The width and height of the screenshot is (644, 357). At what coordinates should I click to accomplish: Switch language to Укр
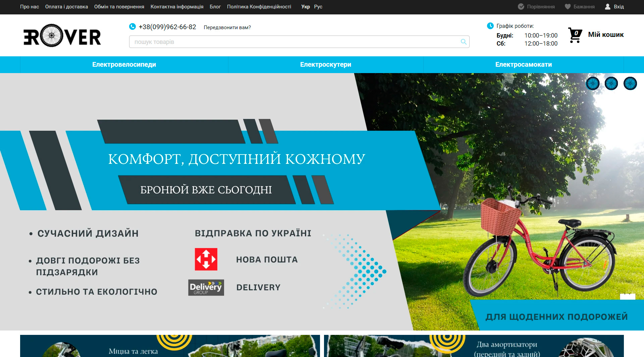pyautogui.click(x=305, y=7)
